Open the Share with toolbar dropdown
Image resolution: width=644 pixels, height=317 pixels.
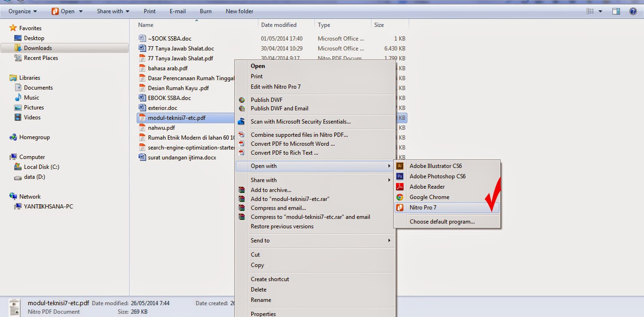pyautogui.click(x=112, y=10)
